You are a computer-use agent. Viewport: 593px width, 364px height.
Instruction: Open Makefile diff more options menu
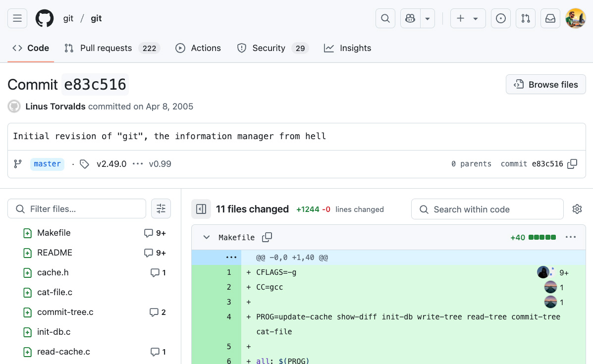[571, 237]
